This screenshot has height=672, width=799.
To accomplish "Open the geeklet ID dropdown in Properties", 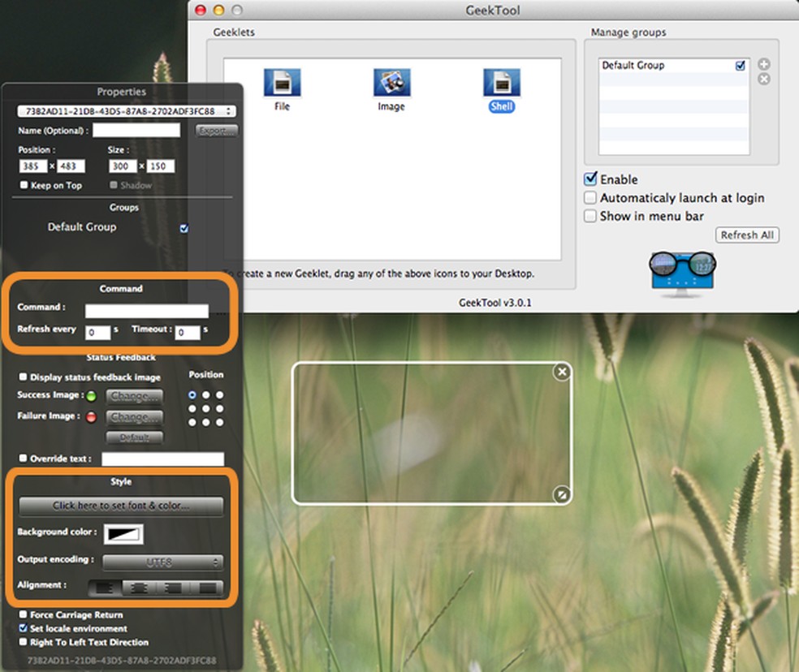I will point(127,111).
